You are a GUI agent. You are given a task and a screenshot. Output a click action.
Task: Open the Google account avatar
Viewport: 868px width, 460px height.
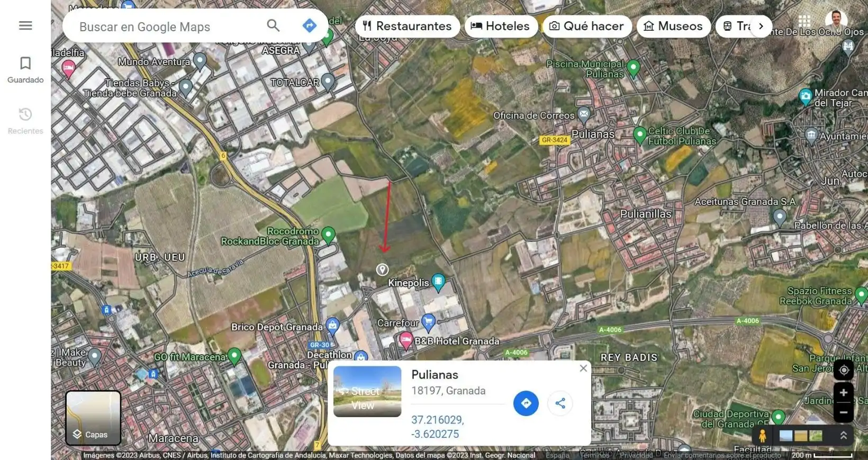[x=836, y=21]
